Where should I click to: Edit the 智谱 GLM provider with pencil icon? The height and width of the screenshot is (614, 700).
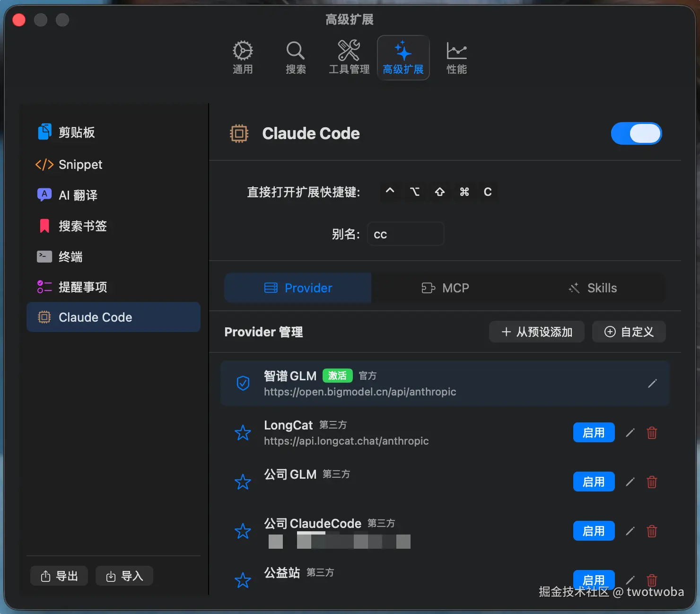[x=652, y=384]
